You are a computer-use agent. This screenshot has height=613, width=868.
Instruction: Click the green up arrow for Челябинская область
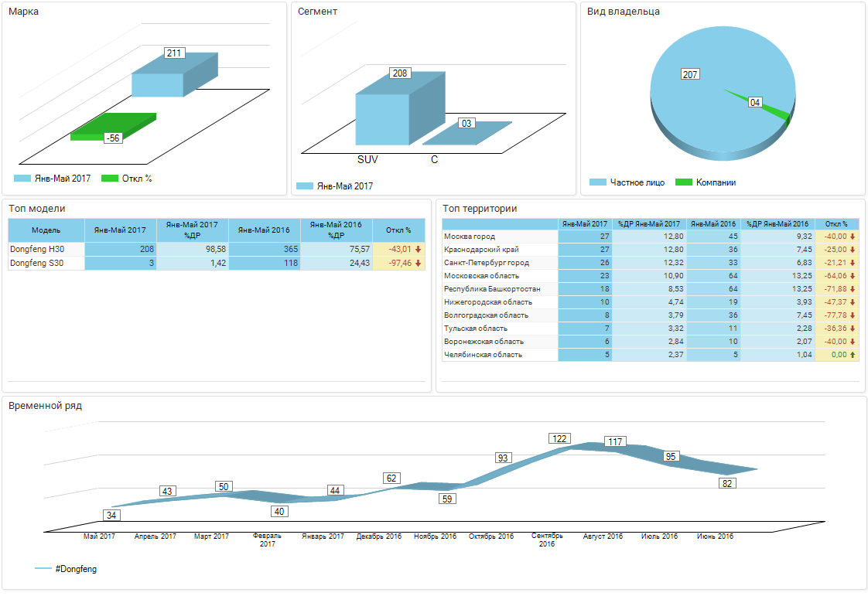[x=853, y=355]
